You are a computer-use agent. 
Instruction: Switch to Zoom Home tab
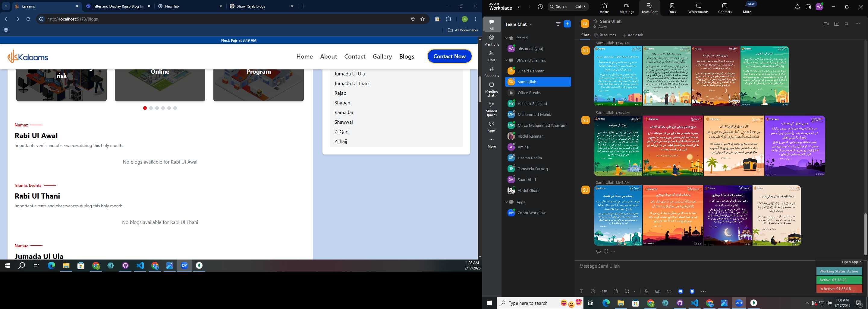click(x=604, y=8)
